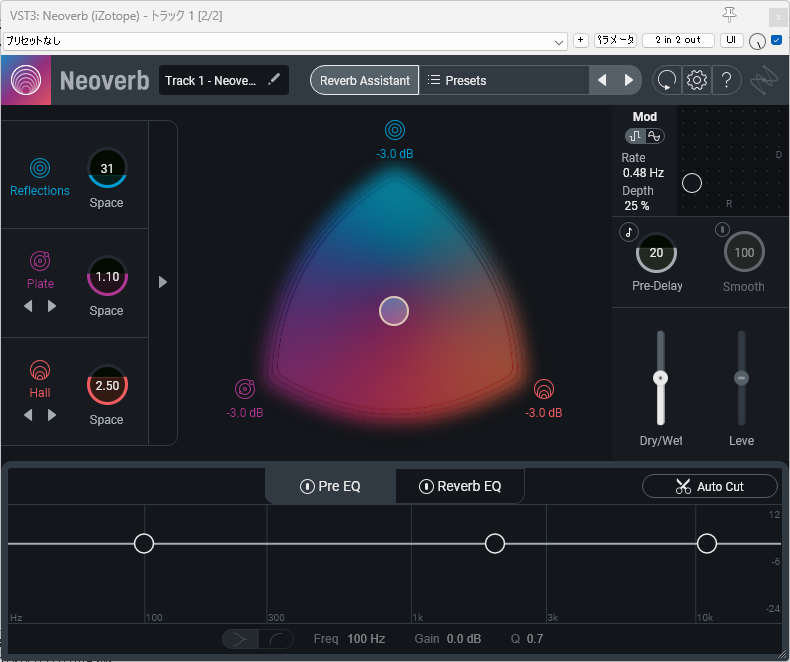Select previous Plate reverb type
The image size is (790, 662).
point(28,306)
